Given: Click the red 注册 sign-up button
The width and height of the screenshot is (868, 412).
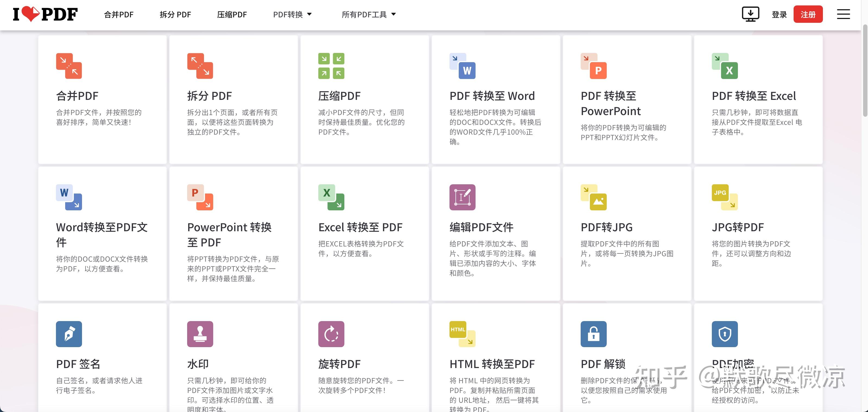Looking at the screenshot, I should [x=808, y=14].
